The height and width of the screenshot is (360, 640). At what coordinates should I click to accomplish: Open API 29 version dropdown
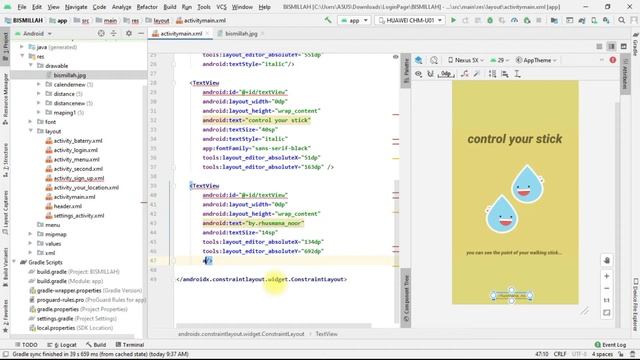tap(500, 60)
